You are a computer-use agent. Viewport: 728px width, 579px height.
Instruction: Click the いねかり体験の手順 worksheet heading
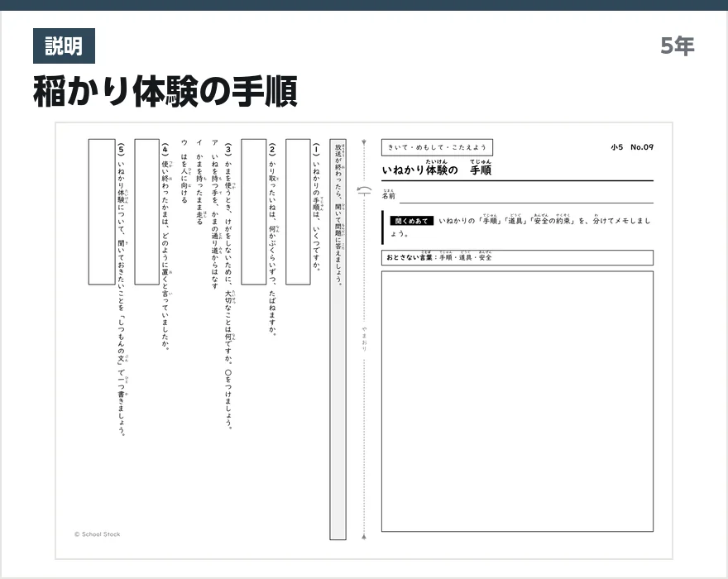pos(437,168)
